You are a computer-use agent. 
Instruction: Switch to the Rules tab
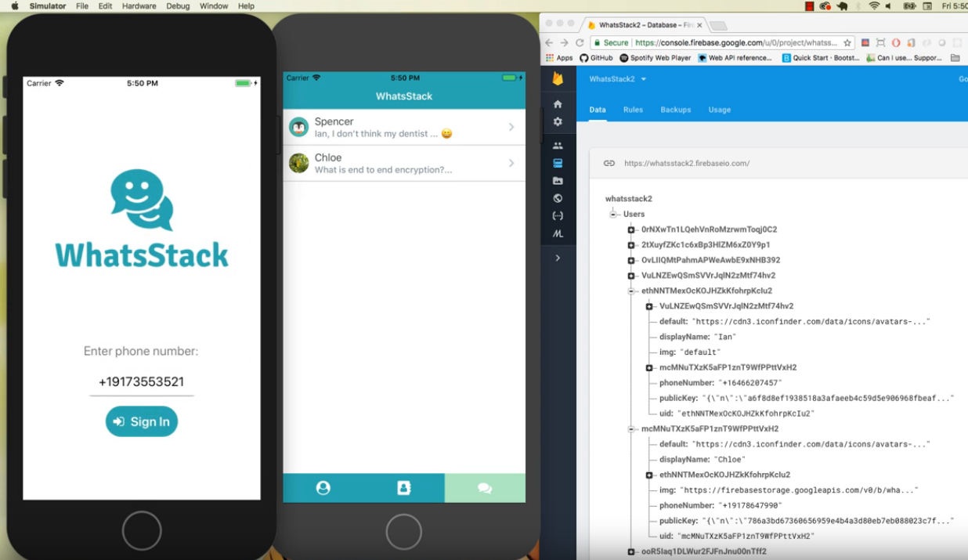point(633,110)
